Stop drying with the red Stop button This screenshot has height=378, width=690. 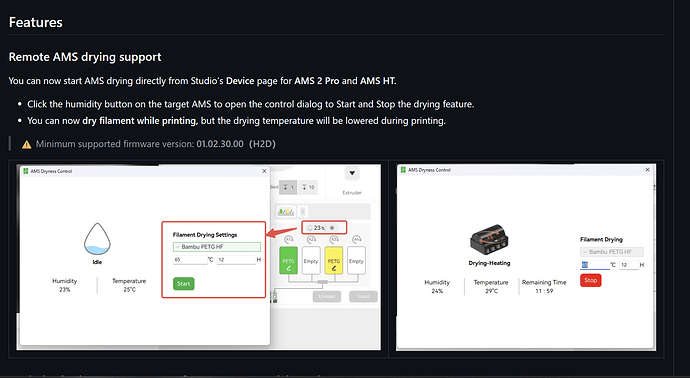pyautogui.click(x=591, y=280)
